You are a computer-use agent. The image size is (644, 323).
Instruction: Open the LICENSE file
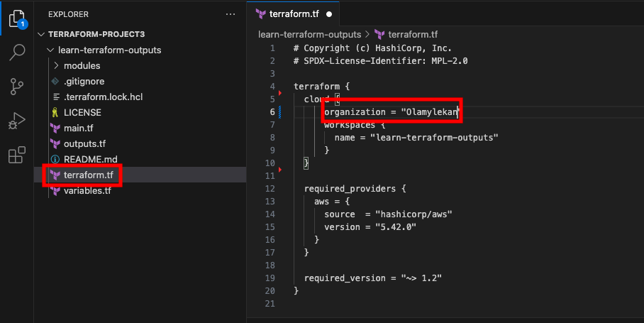coord(82,113)
